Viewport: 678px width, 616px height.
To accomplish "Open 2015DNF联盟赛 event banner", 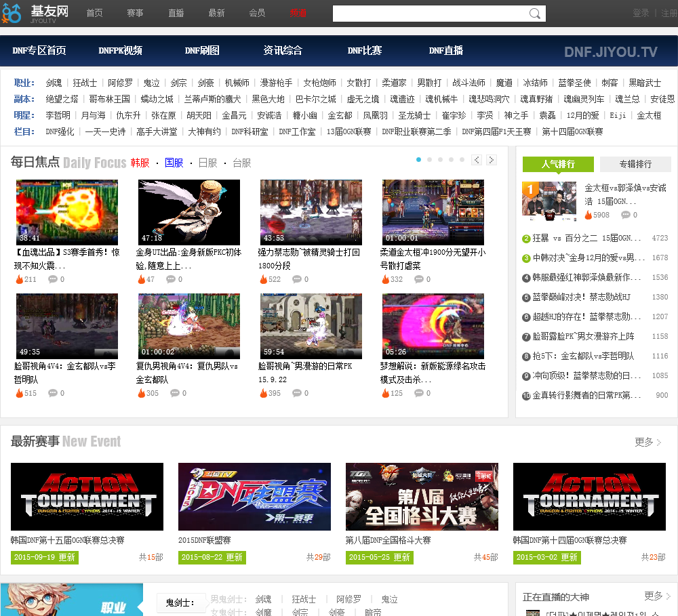I will coord(254,497).
